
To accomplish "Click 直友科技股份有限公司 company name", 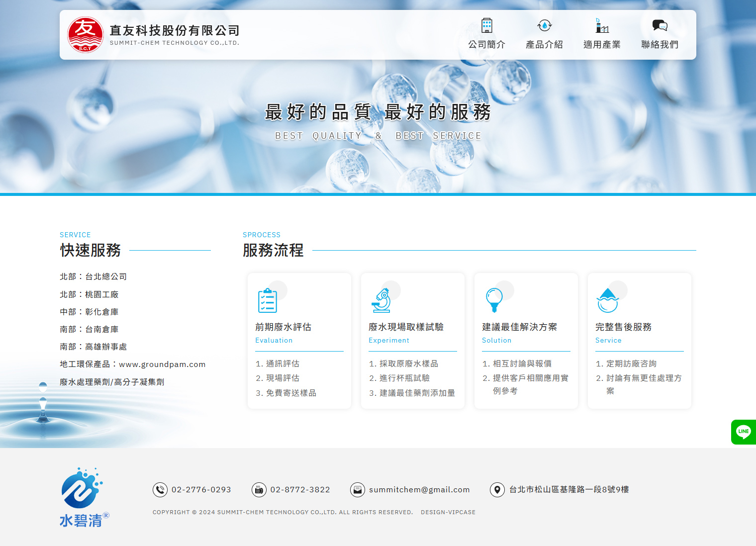I will [x=175, y=30].
